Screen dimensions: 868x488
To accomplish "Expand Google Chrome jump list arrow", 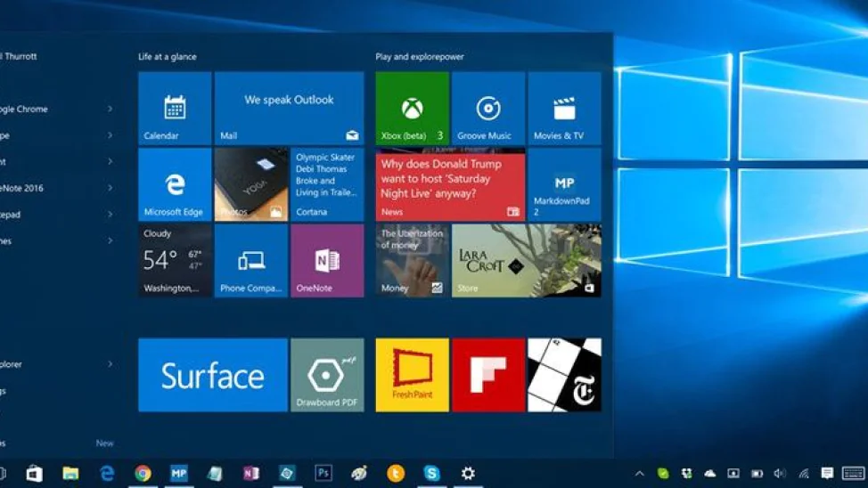I will pyautogui.click(x=110, y=109).
